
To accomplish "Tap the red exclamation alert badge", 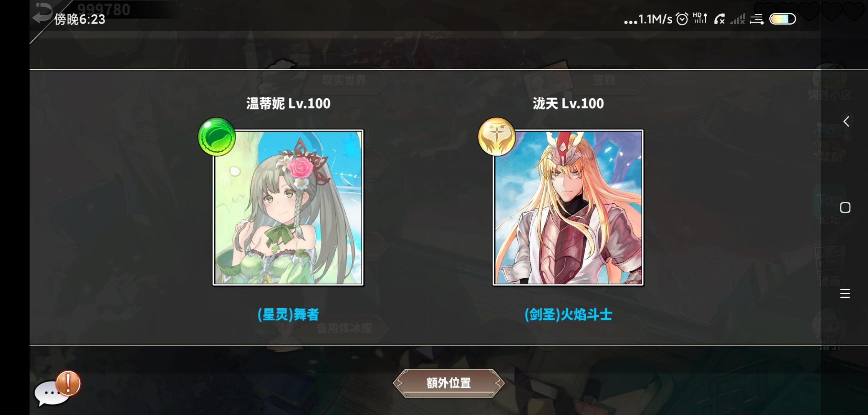I will (x=68, y=383).
